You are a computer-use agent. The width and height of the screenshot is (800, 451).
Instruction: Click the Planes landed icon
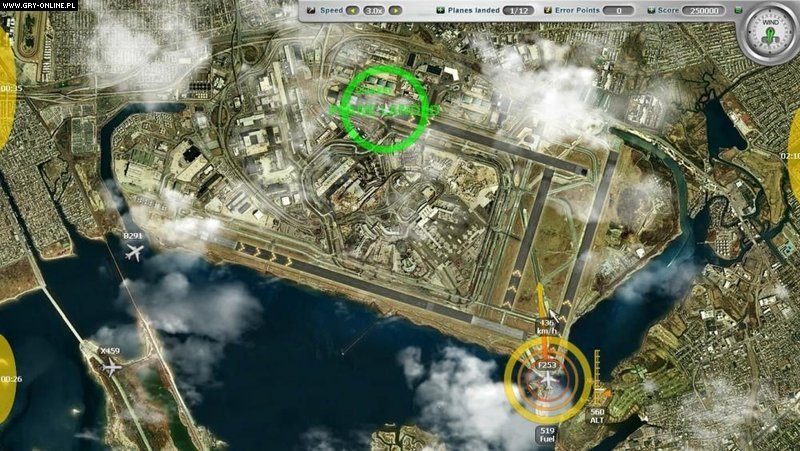(441, 10)
